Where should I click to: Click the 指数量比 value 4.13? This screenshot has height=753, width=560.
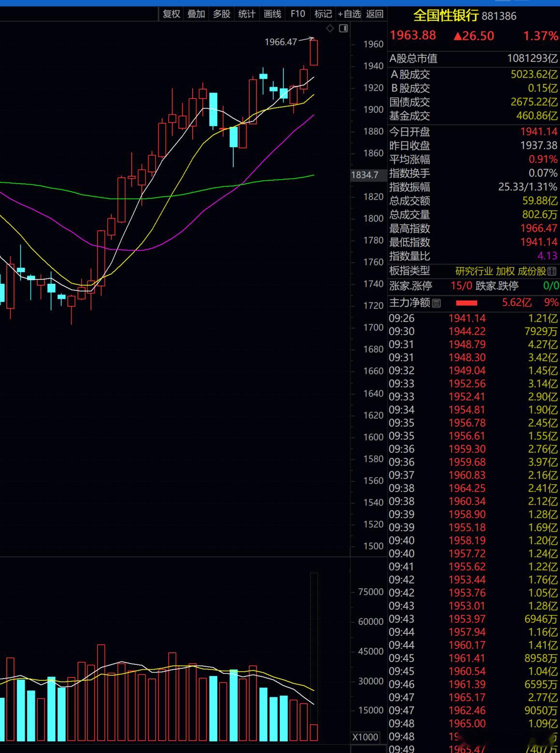pyautogui.click(x=547, y=256)
